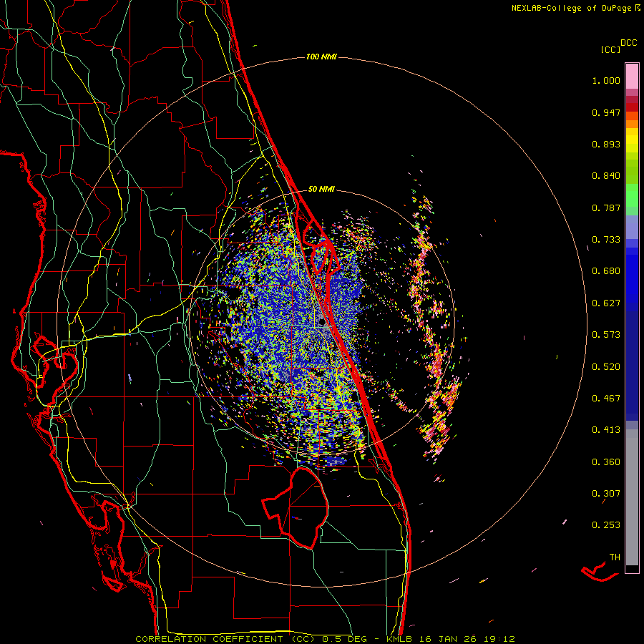Click the 0.893 scale value

pyautogui.click(x=606, y=144)
